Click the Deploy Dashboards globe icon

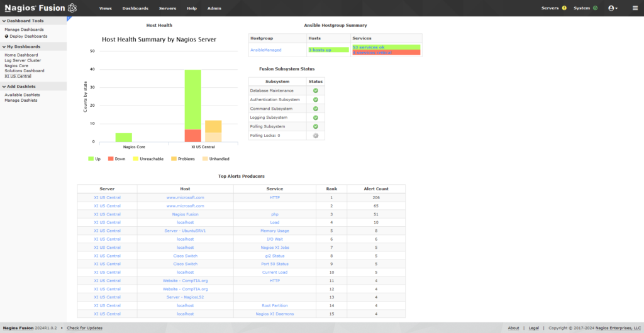[x=6, y=36]
